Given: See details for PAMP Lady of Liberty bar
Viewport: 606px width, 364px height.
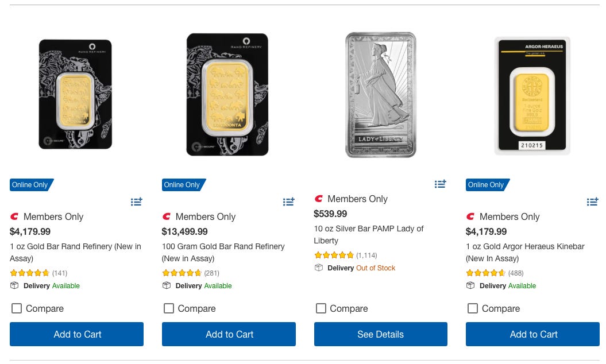Looking at the screenshot, I should (x=380, y=334).
